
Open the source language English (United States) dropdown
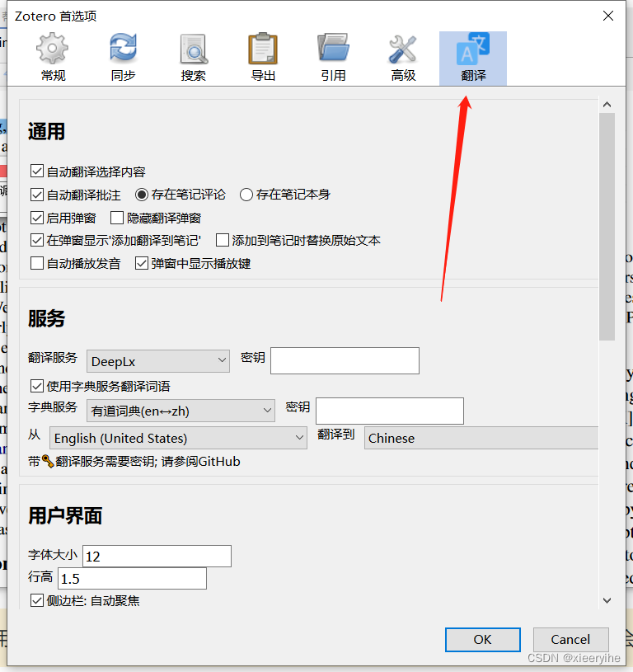tap(178, 438)
